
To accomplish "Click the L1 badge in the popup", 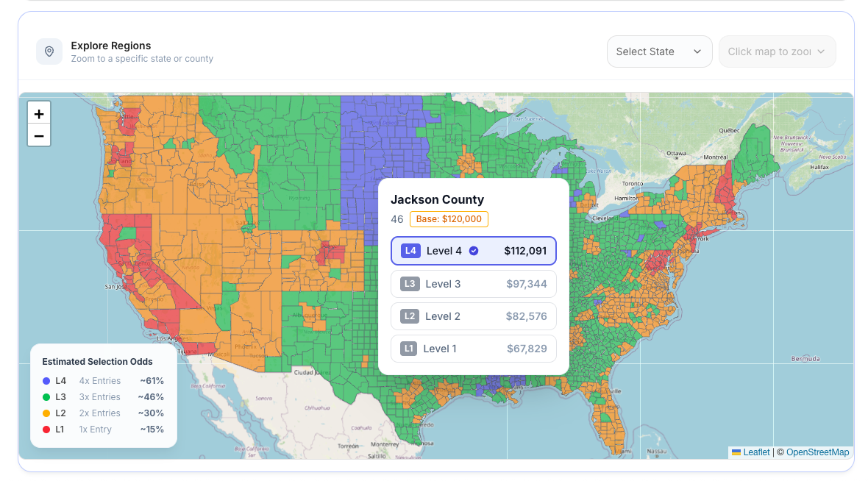I will [x=408, y=349].
